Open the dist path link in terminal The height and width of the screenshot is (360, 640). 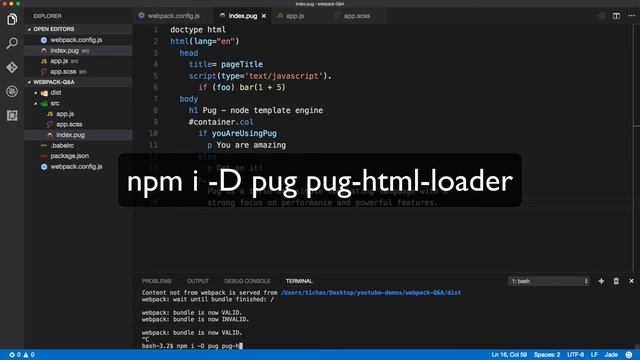[371, 293]
